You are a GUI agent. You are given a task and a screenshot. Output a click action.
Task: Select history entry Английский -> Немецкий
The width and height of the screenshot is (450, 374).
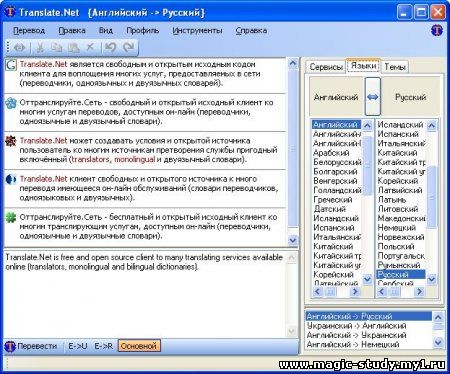(369, 345)
